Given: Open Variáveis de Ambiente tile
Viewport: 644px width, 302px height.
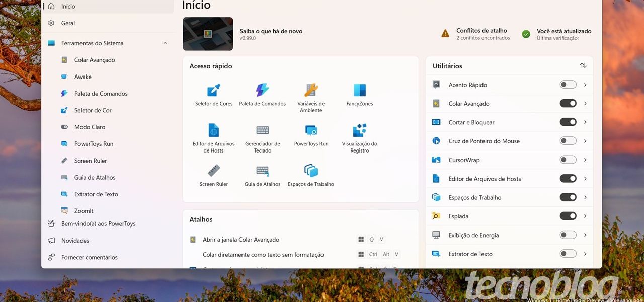Looking at the screenshot, I should 311,98.
